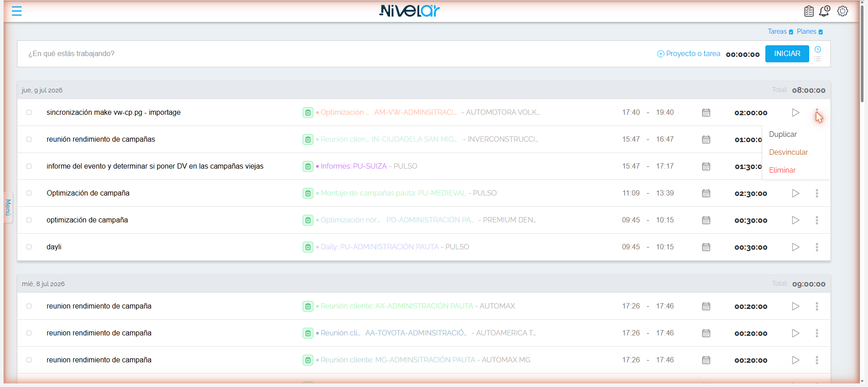Image resolution: width=868 pixels, height=387 pixels.
Task: Open task icon for sincronización make row
Action: [308, 113]
